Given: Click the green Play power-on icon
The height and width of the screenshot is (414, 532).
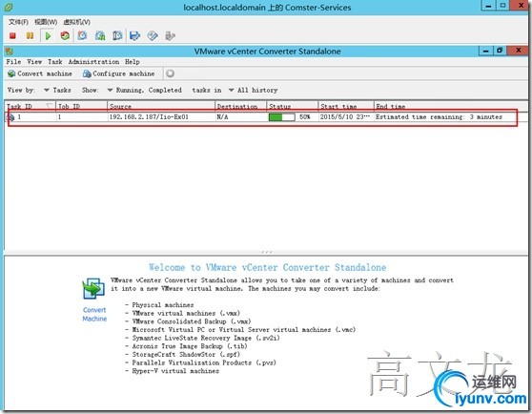Looking at the screenshot, I should (48, 35).
